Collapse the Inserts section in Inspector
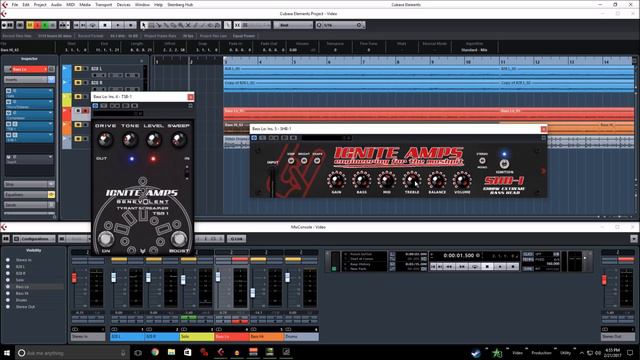 [x=29, y=80]
